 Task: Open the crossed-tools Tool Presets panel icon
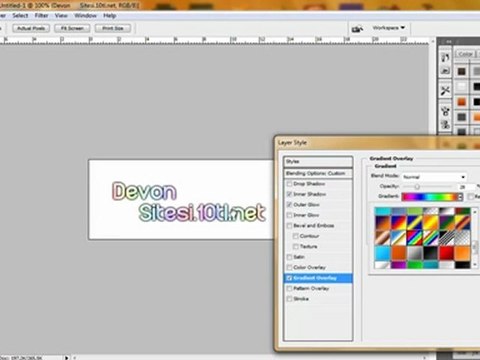point(445,90)
